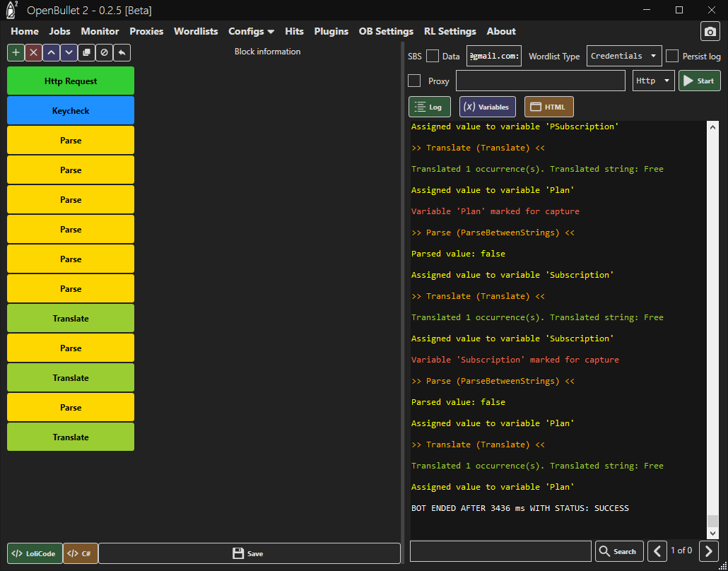Image resolution: width=728 pixels, height=571 pixels.
Task: Expand the Configs menu dropdown
Action: click(251, 32)
